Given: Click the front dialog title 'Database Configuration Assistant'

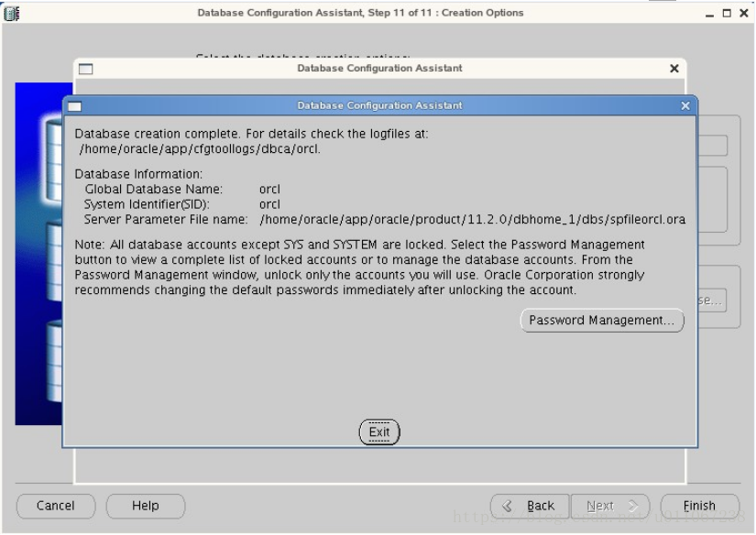Looking at the screenshot, I should (380, 105).
